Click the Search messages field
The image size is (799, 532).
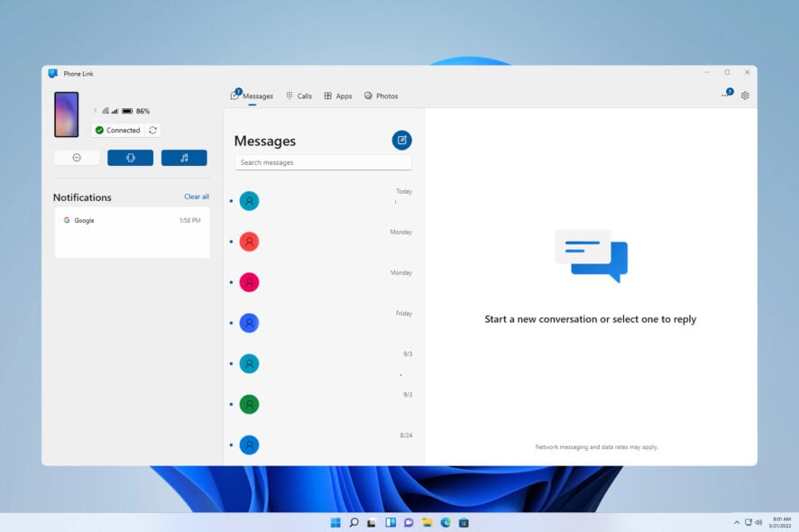coord(323,162)
